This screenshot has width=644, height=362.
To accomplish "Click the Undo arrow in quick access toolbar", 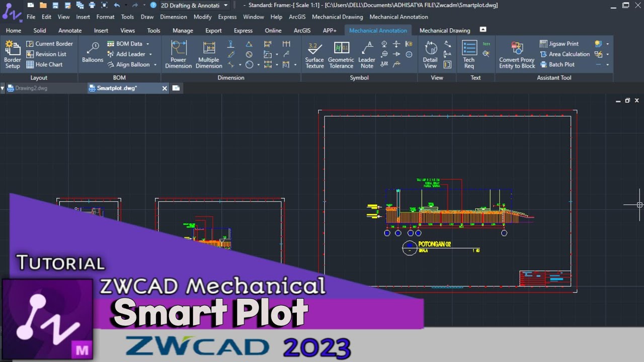I will tap(117, 5).
